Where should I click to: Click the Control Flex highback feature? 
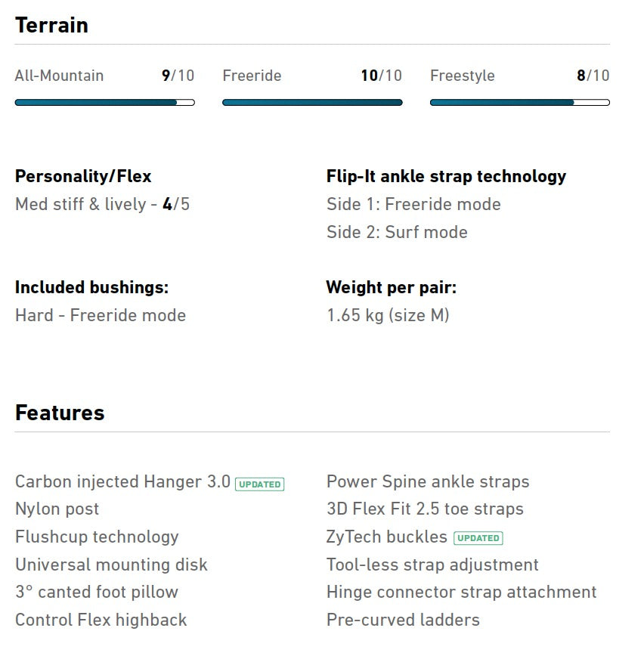101,620
